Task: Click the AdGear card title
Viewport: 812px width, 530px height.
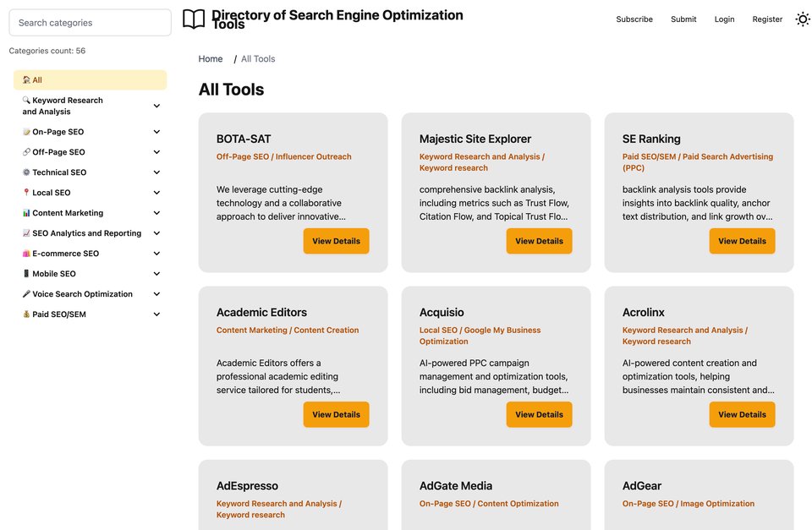Action: tap(642, 485)
